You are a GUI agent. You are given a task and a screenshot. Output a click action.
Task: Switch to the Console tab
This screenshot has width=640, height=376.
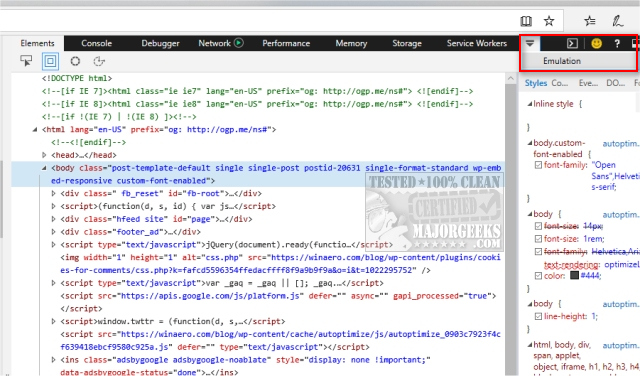(96, 43)
